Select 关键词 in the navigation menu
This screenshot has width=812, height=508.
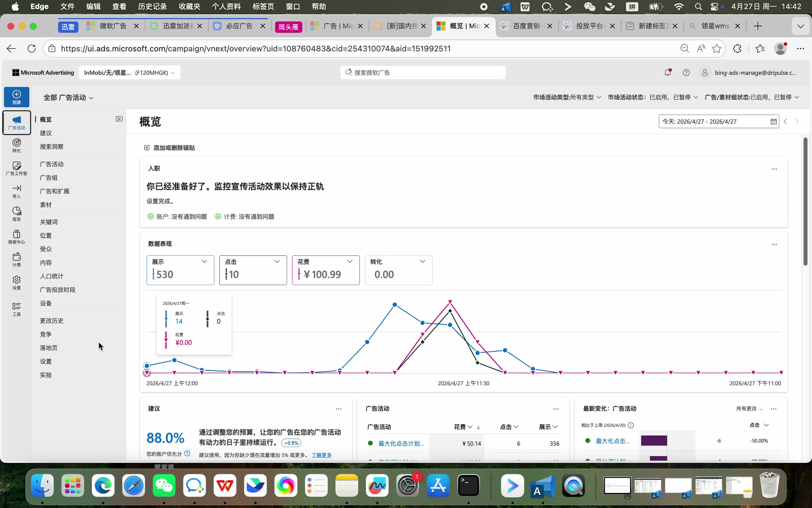49,222
